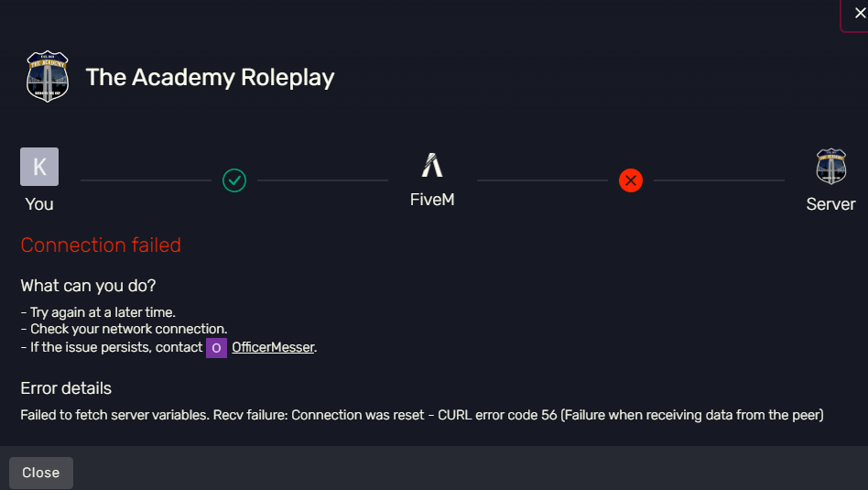Click the 'The Academy Roleplay' title text

tap(210, 77)
